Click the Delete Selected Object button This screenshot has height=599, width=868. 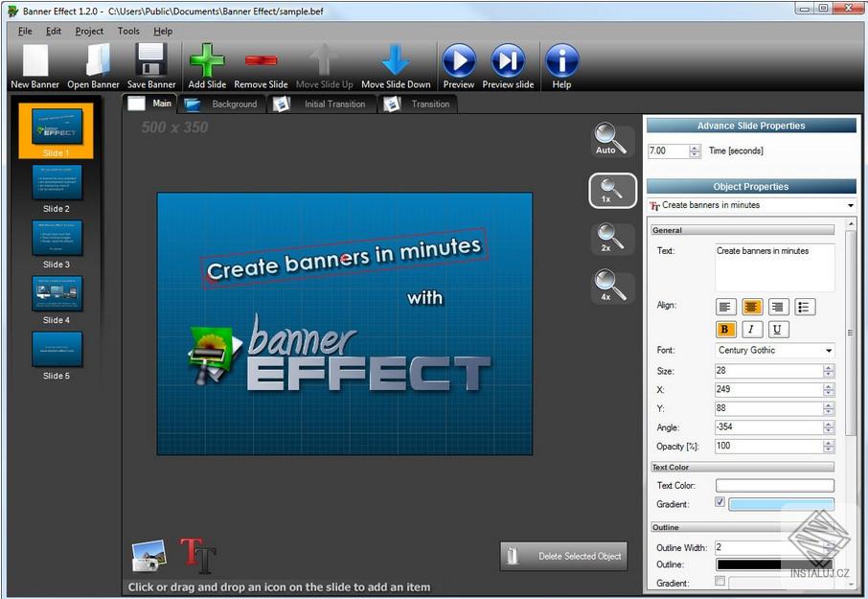tap(563, 555)
